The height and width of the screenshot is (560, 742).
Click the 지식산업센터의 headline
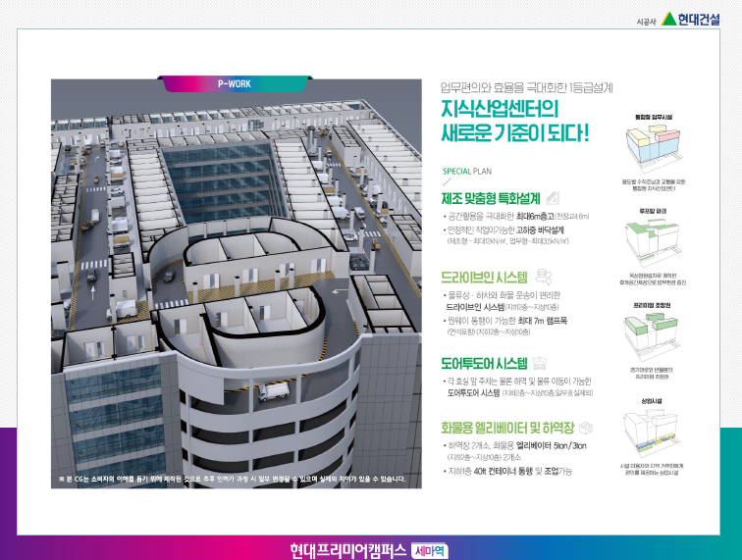tap(500, 109)
